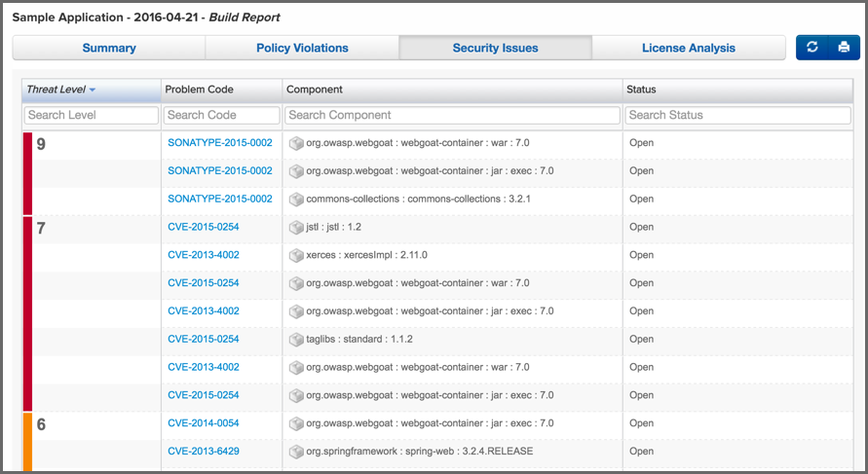Select 'org.springframework : spring-web : 3.2.4.RELEASE'
Image resolution: width=868 pixels, height=474 pixels.
pos(420,452)
